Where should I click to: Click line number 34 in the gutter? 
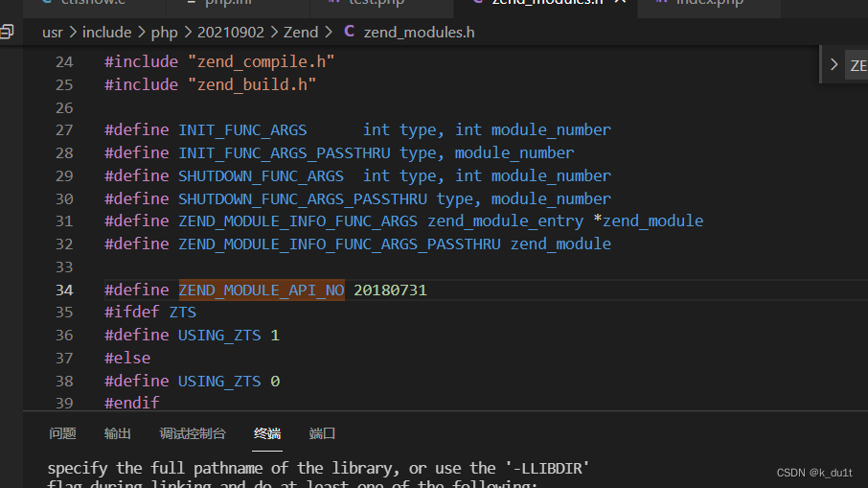pos(64,290)
